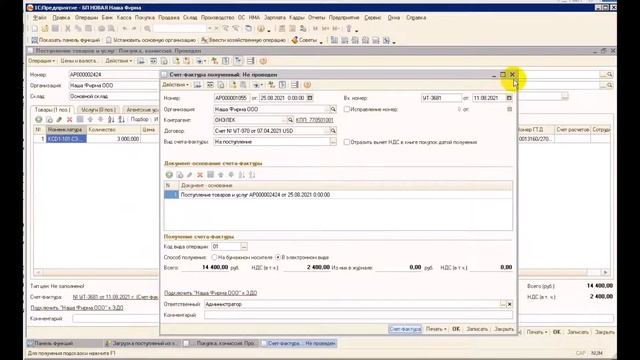Open the Файл menu

pos(40,18)
